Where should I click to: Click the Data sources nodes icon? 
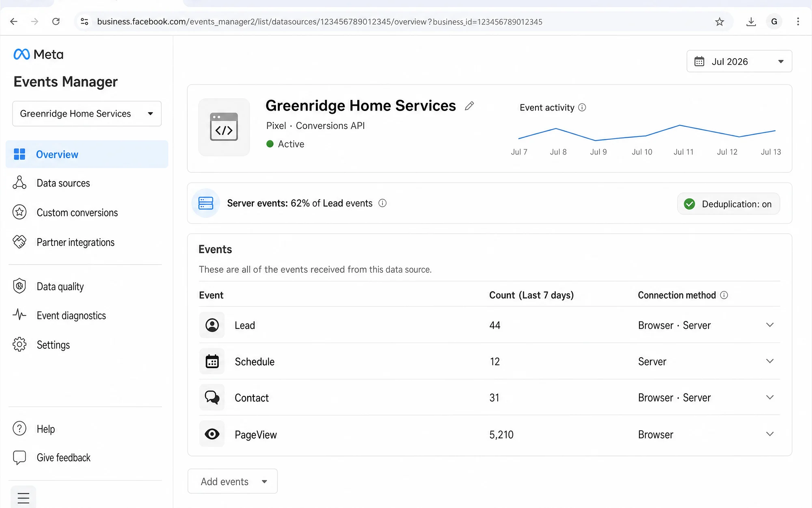click(x=19, y=183)
